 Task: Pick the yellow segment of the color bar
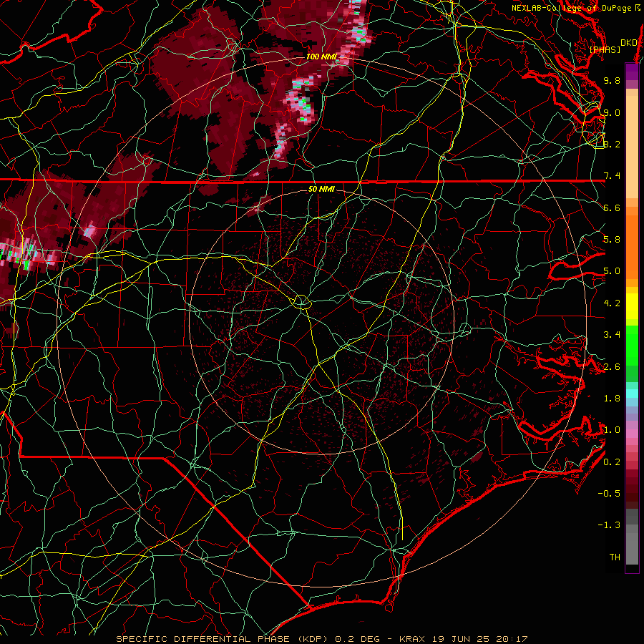[x=632, y=306]
